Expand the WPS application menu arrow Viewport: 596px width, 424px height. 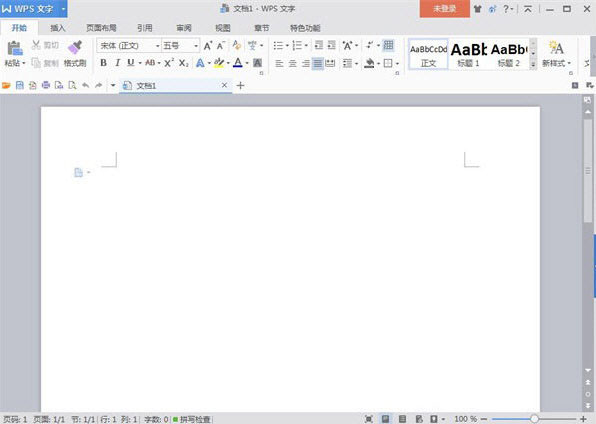tap(63, 8)
